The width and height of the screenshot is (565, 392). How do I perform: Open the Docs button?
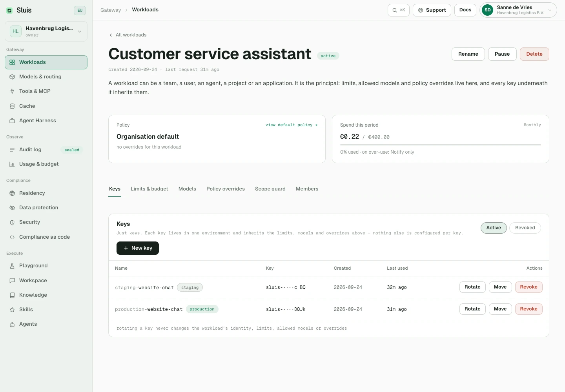pos(465,10)
